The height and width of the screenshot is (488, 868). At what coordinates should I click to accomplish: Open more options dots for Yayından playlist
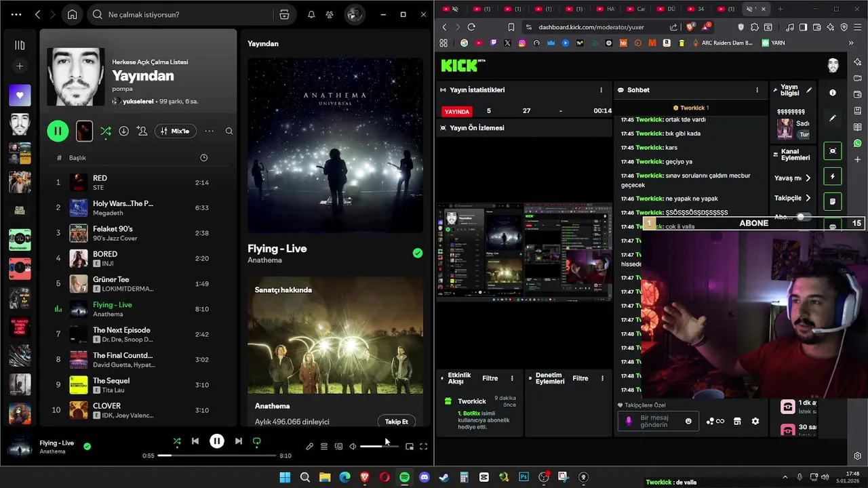210,131
